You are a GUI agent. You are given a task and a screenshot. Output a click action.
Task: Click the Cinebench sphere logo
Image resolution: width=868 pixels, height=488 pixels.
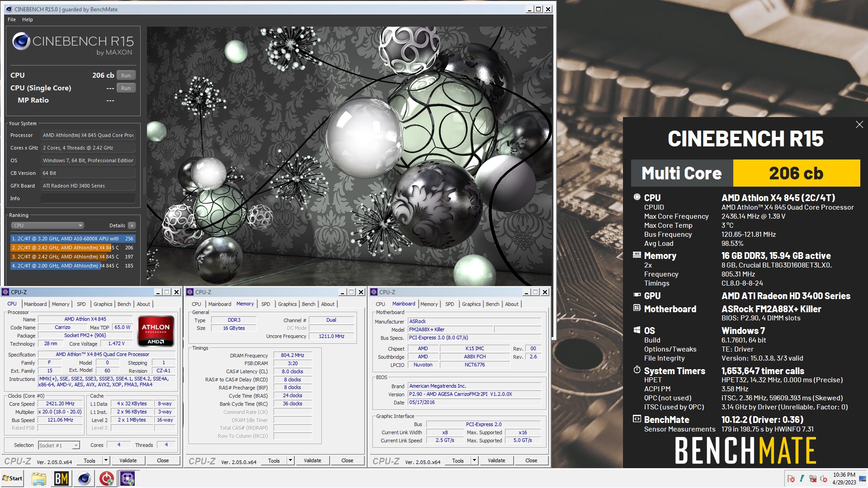pos(21,42)
